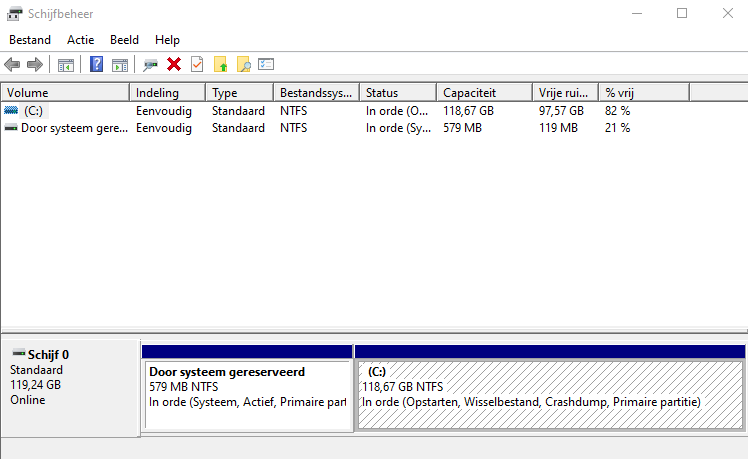This screenshot has height=459, width=748.
Task: Click the 119 MB free space cell
Action: [558, 128]
